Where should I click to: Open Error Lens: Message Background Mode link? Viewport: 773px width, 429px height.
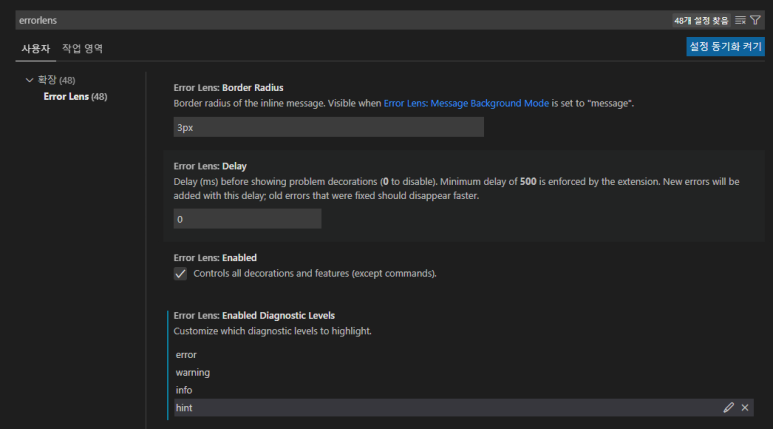point(466,103)
